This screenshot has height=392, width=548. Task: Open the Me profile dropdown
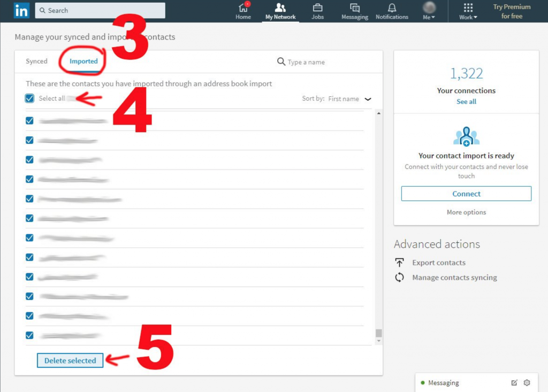point(429,11)
